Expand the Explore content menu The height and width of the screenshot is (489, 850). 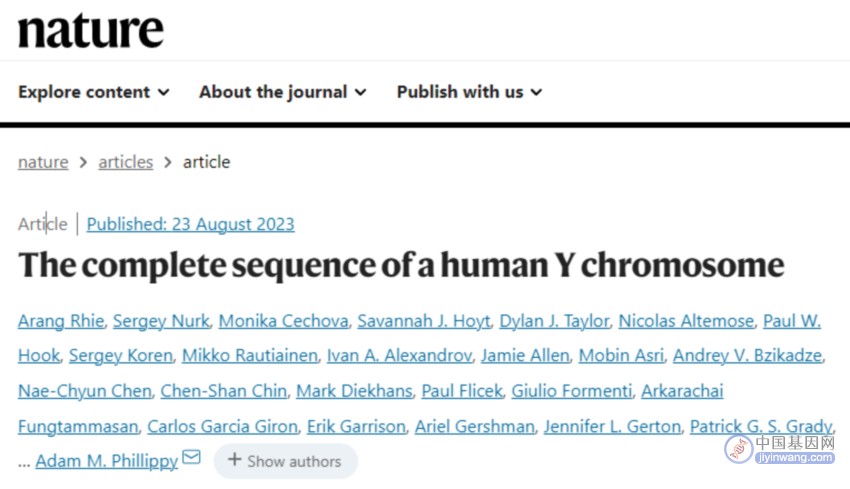tap(94, 92)
